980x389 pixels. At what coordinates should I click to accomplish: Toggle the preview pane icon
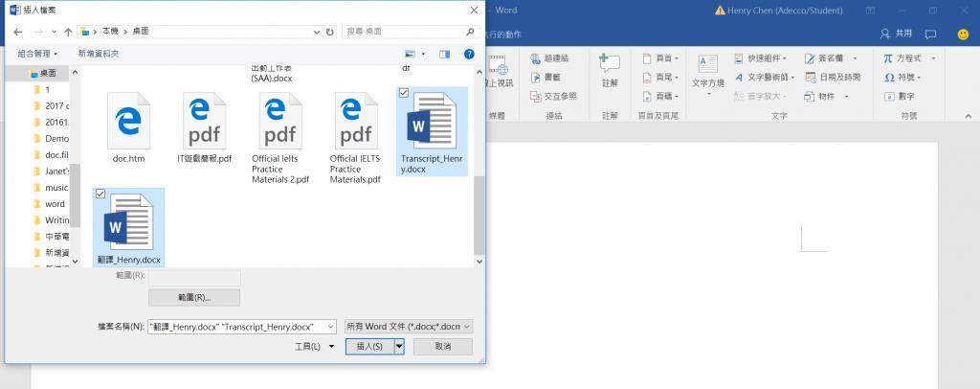tap(444, 55)
